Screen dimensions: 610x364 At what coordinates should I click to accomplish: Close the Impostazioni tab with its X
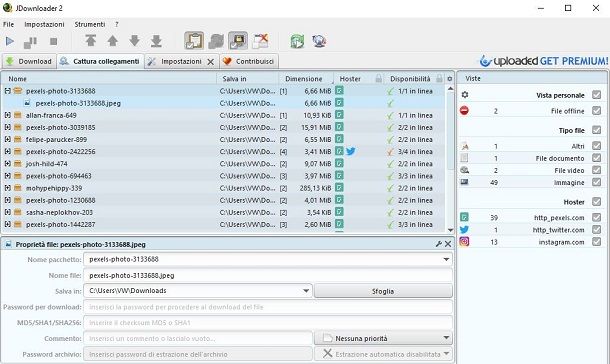tap(210, 62)
